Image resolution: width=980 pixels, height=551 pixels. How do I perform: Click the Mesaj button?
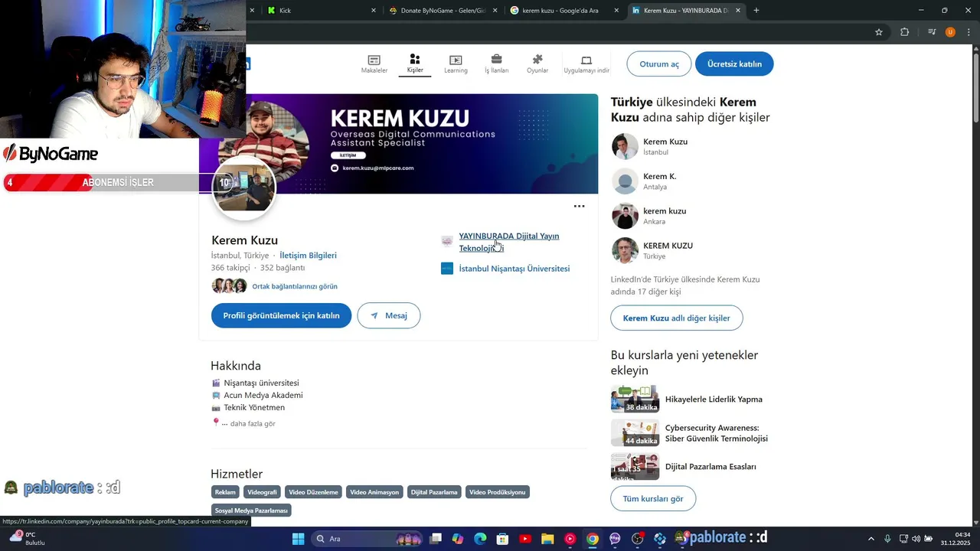coord(389,315)
